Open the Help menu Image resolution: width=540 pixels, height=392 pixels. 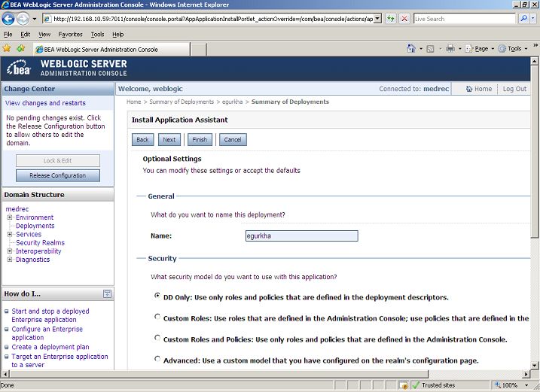[117, 35]
